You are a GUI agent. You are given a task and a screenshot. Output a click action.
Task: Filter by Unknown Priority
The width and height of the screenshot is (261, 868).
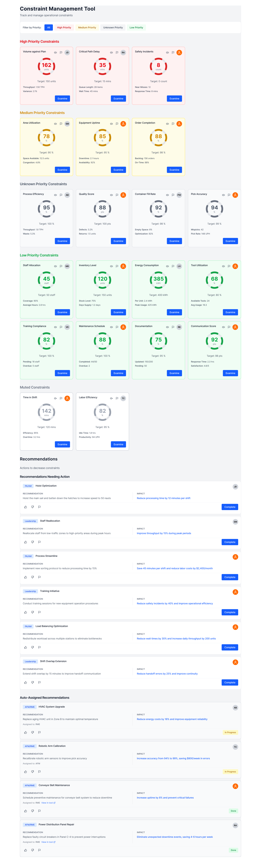113,28
